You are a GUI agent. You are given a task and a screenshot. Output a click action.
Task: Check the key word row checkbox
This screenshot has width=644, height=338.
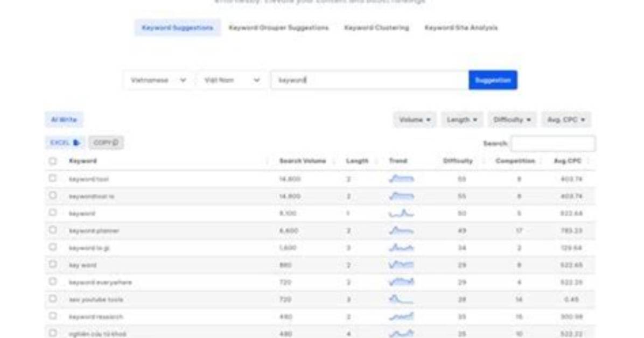53,264
